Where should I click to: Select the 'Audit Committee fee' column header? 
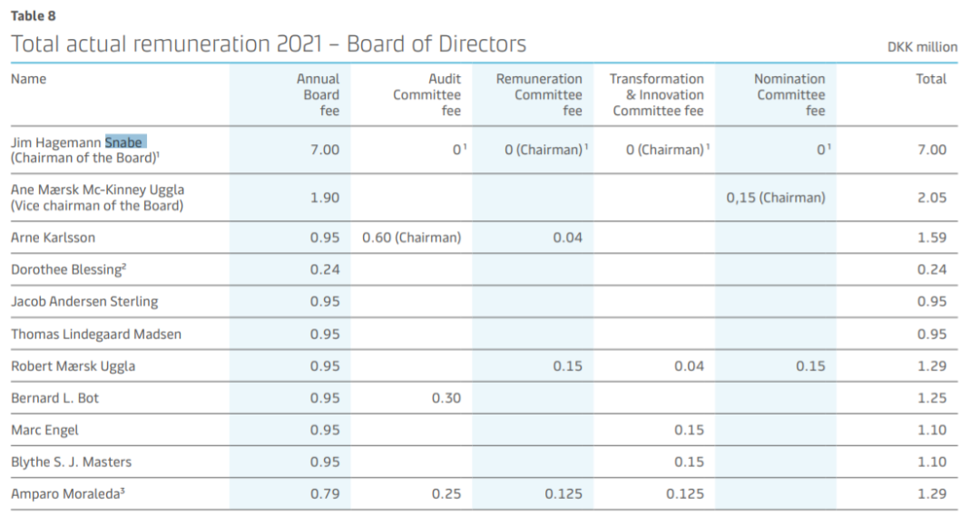click(x=426, y=94)
